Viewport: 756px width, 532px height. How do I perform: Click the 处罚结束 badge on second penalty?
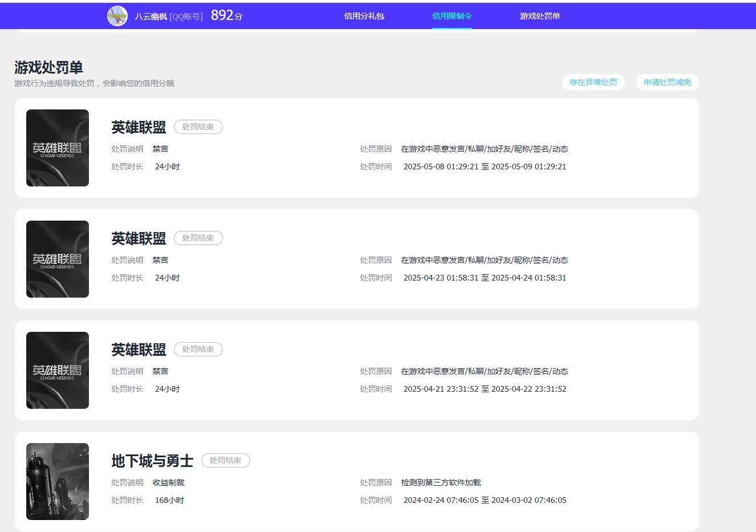tap(198, 238)
